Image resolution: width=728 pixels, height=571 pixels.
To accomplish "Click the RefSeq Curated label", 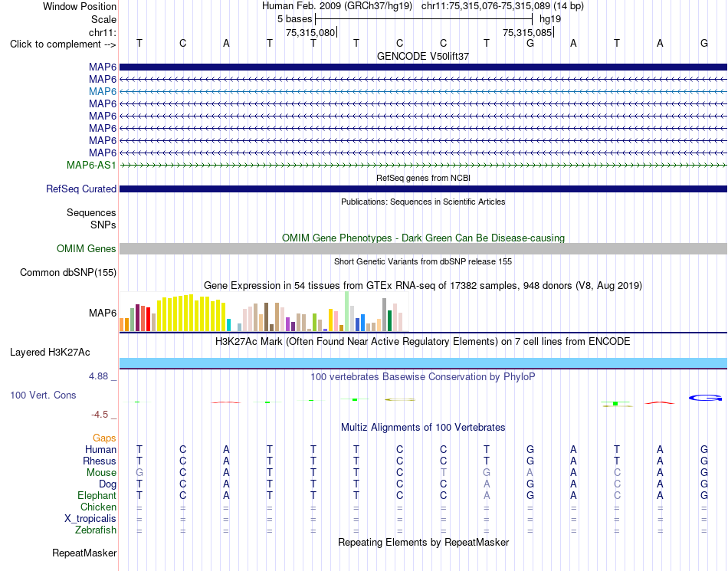I will 81,189.
